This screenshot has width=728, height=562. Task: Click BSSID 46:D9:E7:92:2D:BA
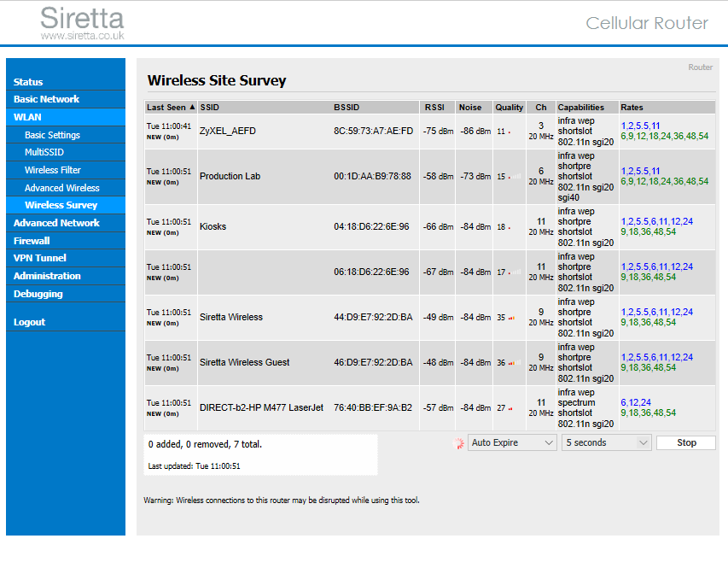click(373, 362)
